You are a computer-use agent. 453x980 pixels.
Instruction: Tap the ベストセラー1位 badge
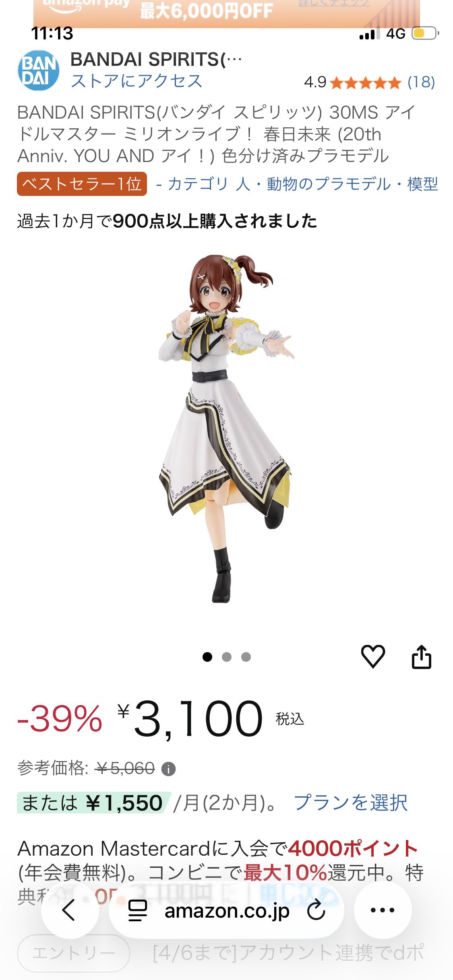point(82,184)
